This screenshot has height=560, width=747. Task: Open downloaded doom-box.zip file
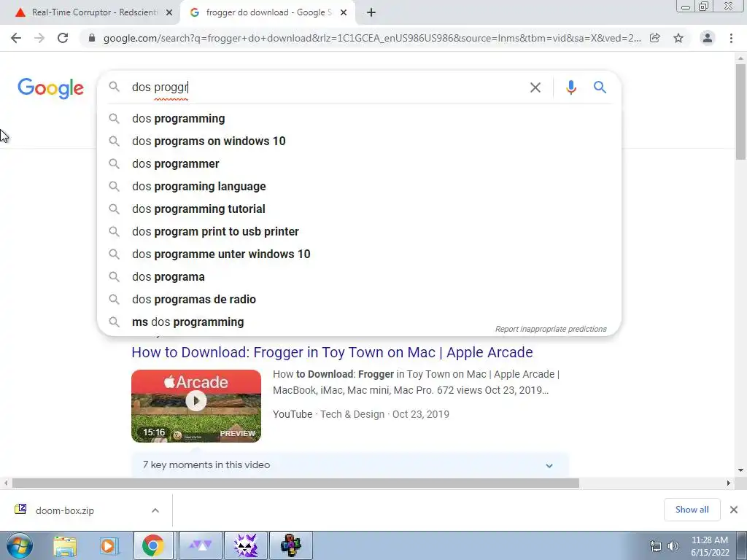tap(65, 510)
